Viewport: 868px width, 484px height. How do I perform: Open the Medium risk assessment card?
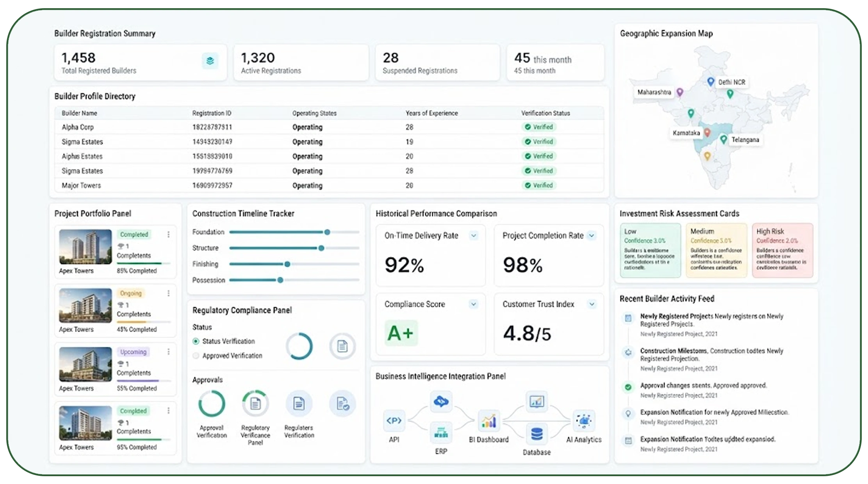[717, 250]
